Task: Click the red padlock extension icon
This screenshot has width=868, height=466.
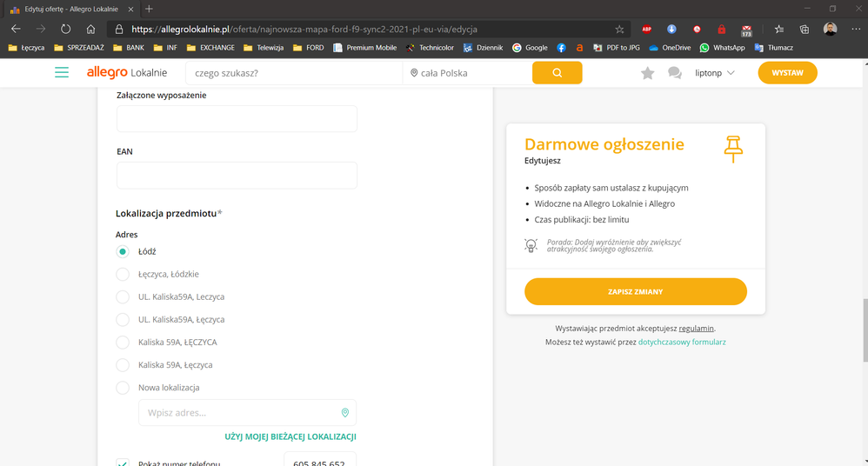Action: click(721, 30)
